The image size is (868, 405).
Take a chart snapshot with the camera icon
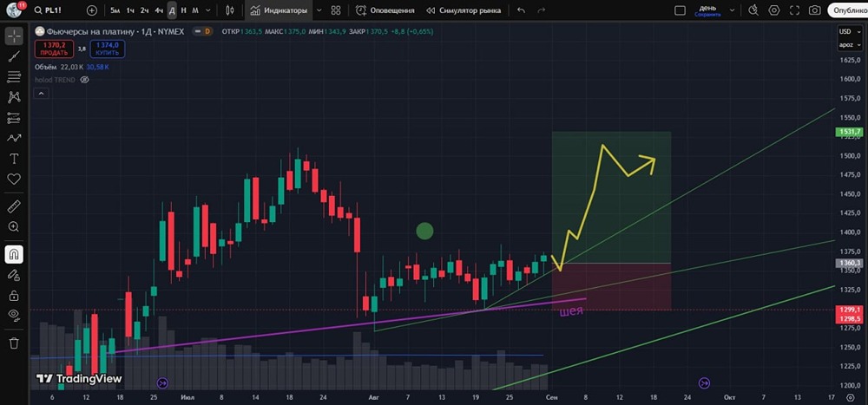click(815, 10)
